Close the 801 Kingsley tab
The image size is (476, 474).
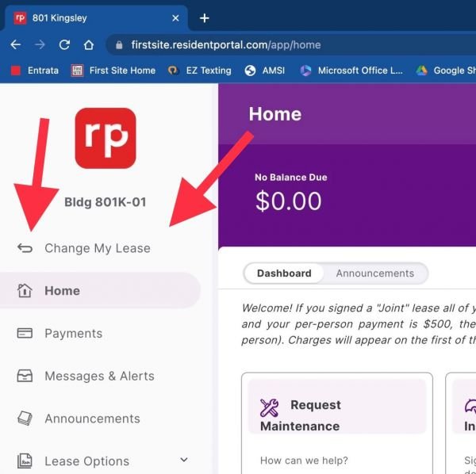[175, 18]
